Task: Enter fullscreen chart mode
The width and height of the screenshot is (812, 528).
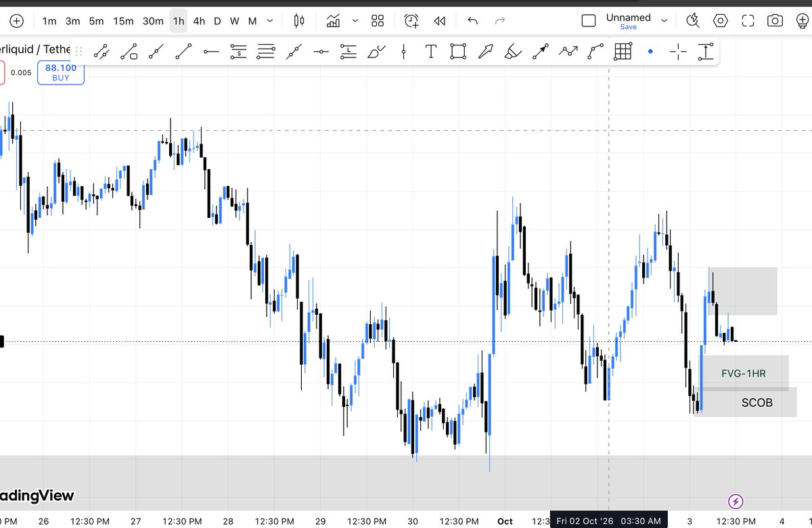Action: (x=748, y=21)
